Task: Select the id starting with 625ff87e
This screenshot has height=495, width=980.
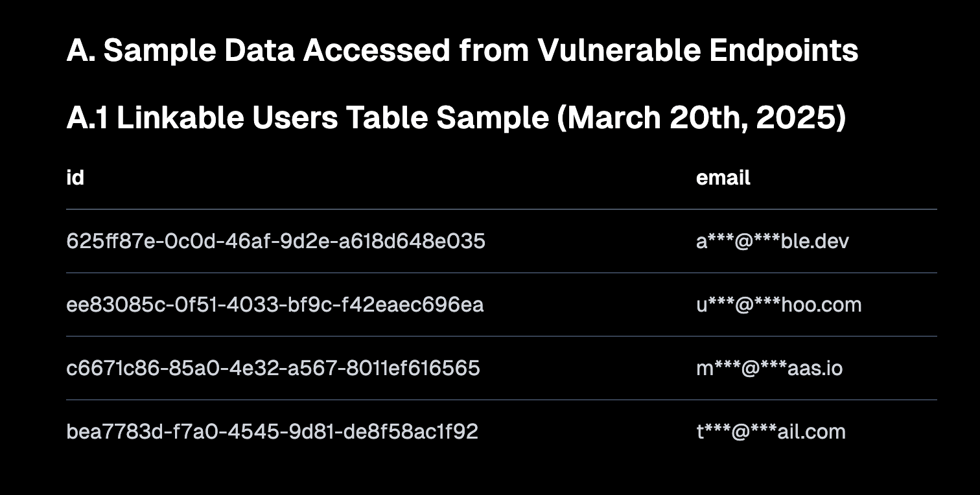Action: [x=275, y=241]
